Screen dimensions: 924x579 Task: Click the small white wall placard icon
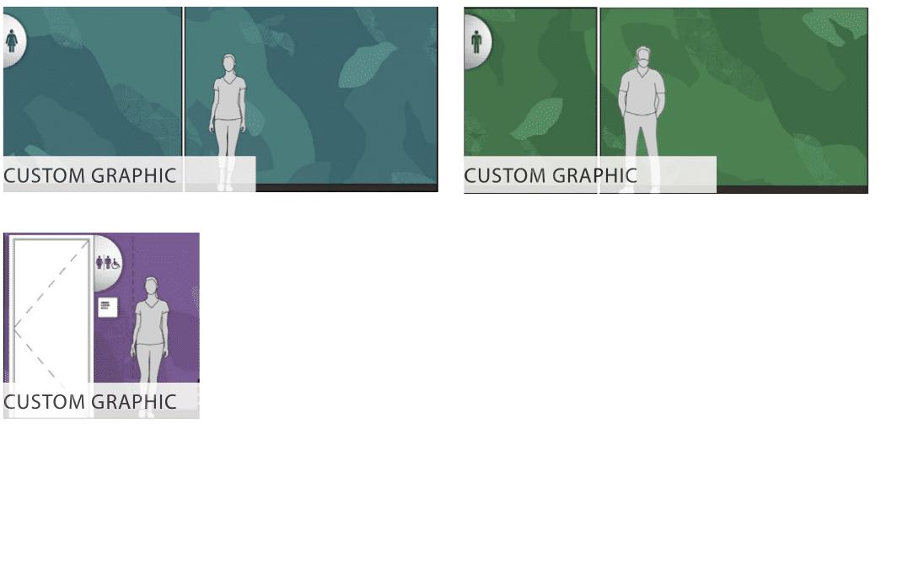[107, 308]
